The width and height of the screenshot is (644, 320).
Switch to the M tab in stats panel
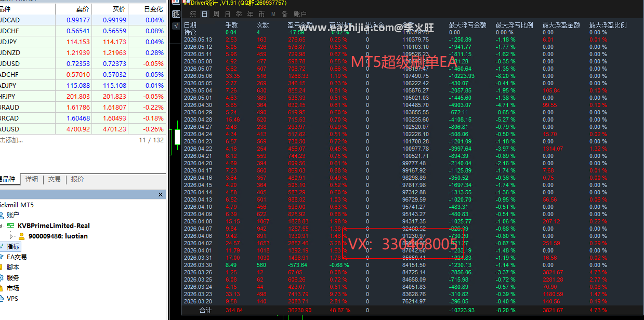tap(273, 14)
